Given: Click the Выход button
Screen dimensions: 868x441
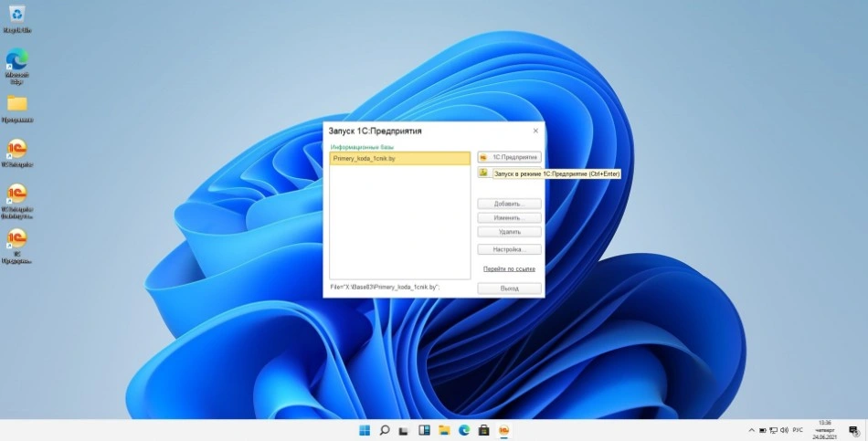Looking at the screenshot, I should 509,289.
